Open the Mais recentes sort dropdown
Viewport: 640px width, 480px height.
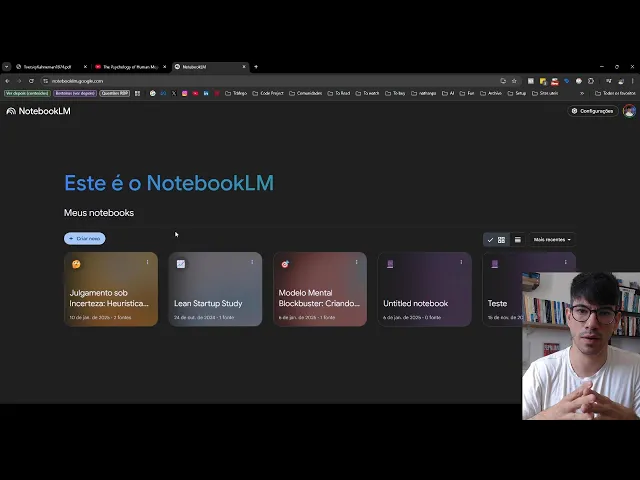tap(552, 240)
